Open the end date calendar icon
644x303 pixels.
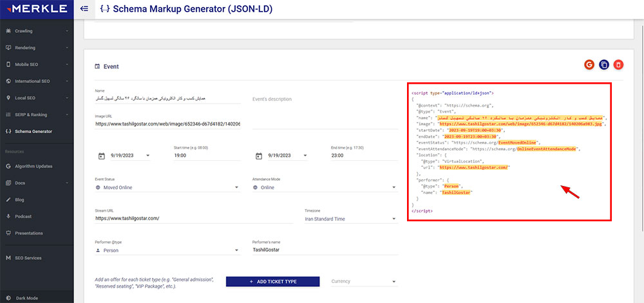pyautogui.click(x=259, y=156)
